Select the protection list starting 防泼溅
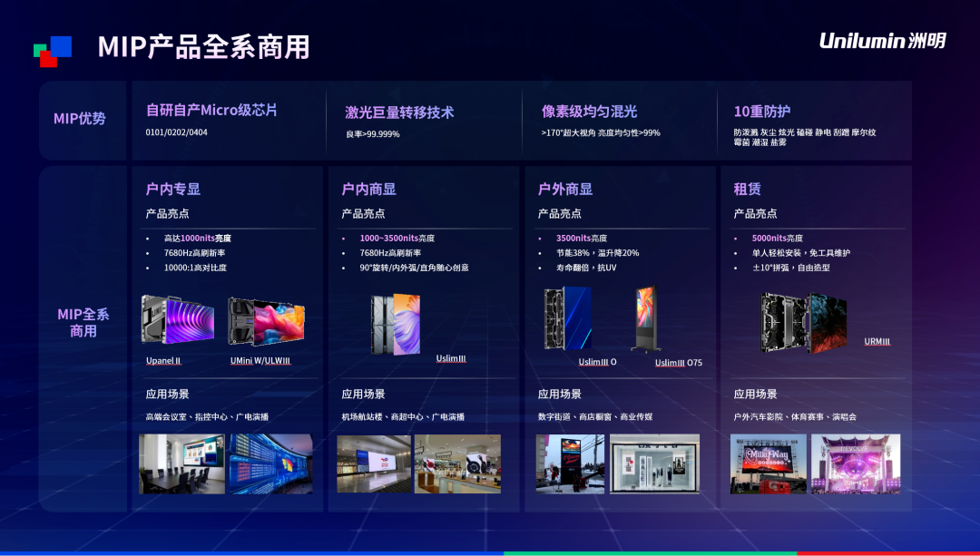Viewport: 980px width, 556px height. click(805, 138)
